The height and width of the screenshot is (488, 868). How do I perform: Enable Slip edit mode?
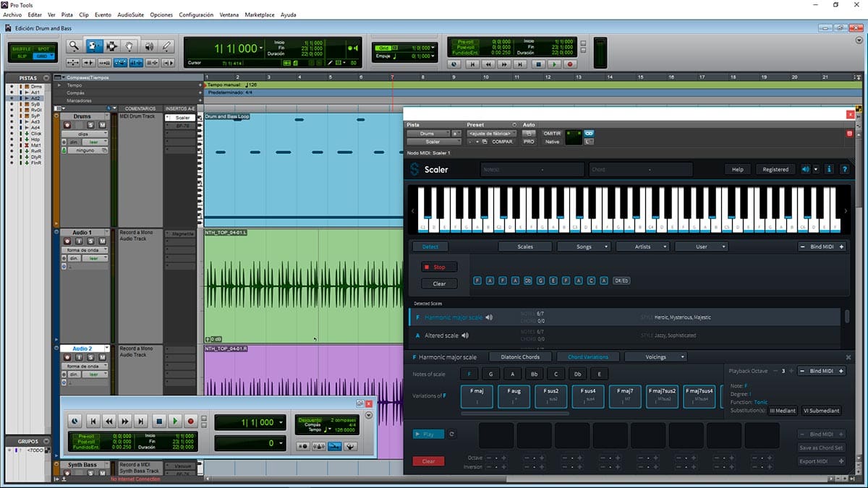point(22,56)
